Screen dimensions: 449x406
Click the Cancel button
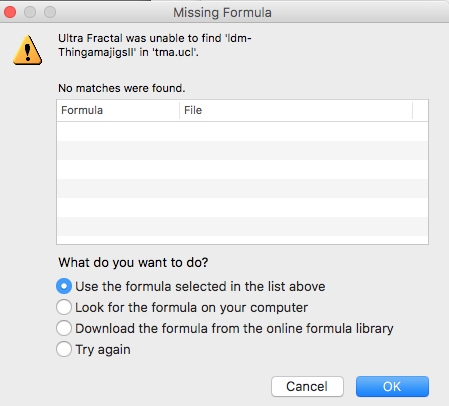point(307,387)
